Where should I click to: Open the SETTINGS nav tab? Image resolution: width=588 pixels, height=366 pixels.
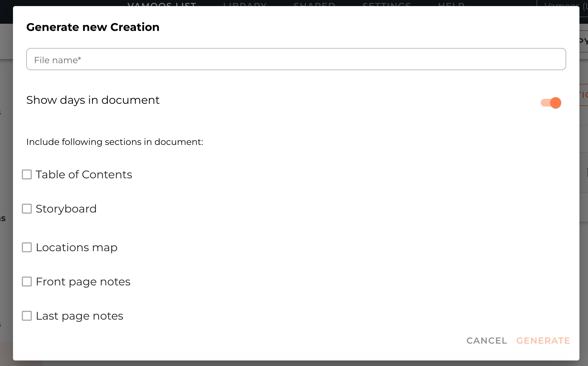tap(387, 4)
